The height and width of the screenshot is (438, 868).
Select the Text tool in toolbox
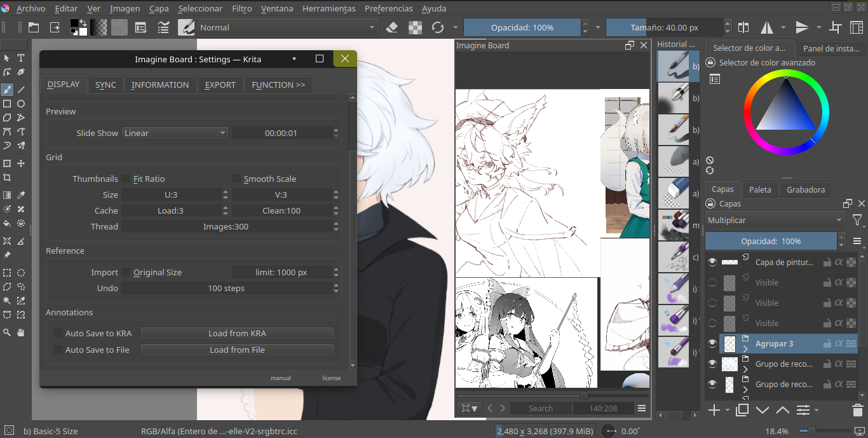click(21, 58)
